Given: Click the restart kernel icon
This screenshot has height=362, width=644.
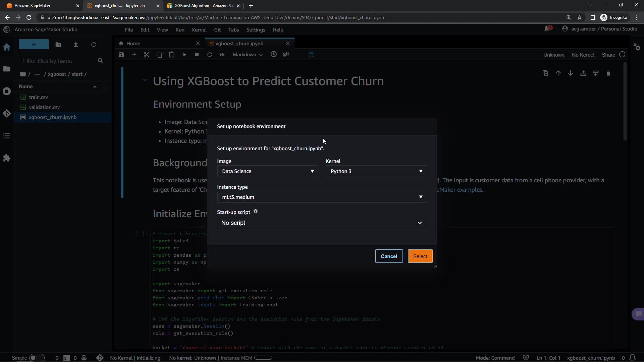Looking at the screenshot, I should point(210,55).
